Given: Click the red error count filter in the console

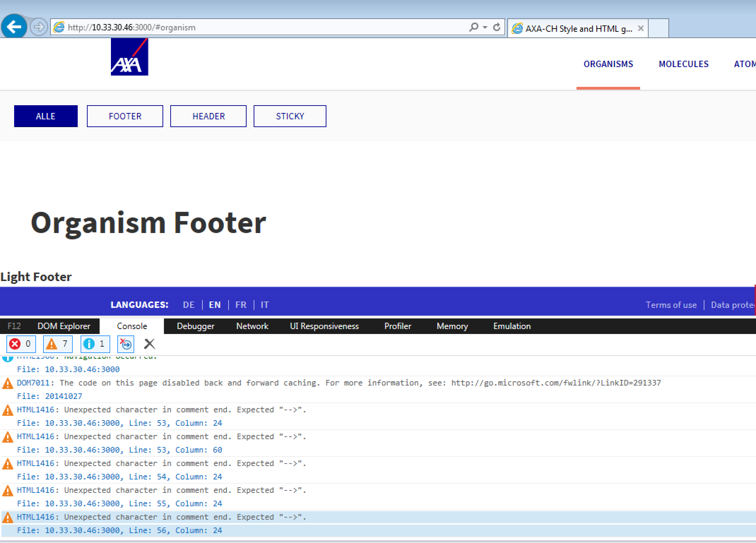Looking at the screenshot, I should [x=21, y=344].
